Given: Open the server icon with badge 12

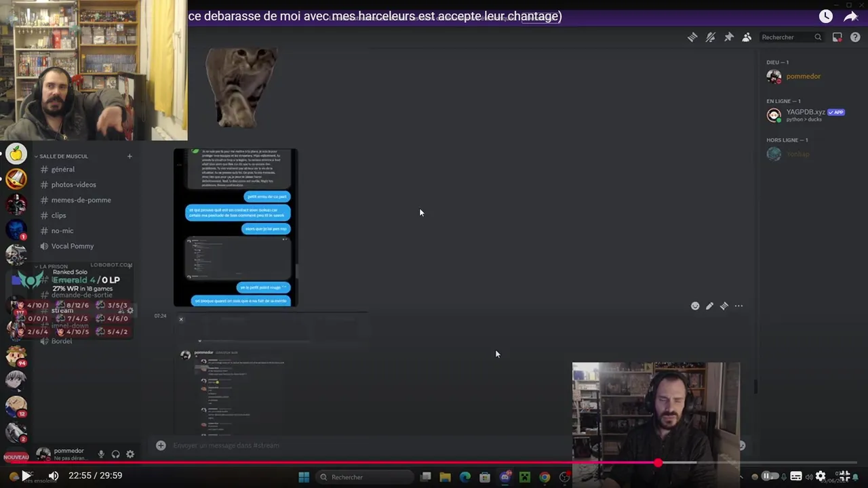Looking at the screenshot, I should [x=16, y=406].
